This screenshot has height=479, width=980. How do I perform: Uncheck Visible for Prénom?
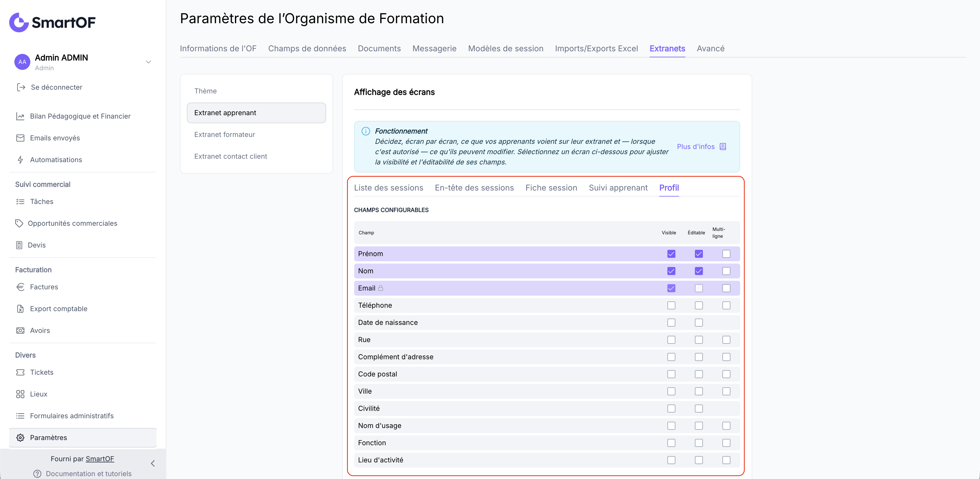[671, 254]
